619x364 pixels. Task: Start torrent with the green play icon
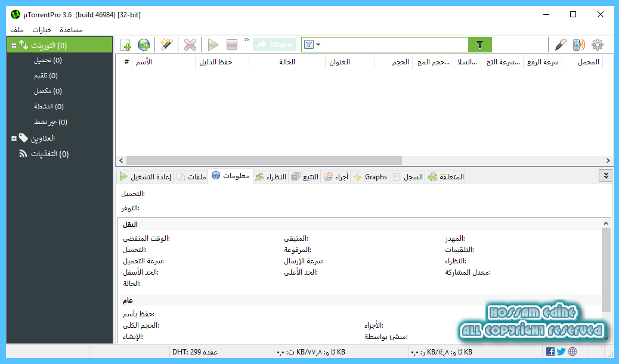pyautogui.click(x=213, y=45)
